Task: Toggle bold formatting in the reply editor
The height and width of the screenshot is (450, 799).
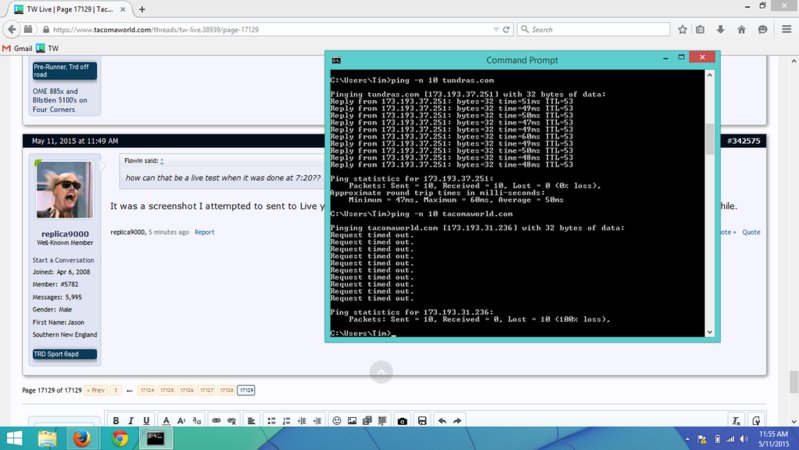Action: click(x=116, y=420)
